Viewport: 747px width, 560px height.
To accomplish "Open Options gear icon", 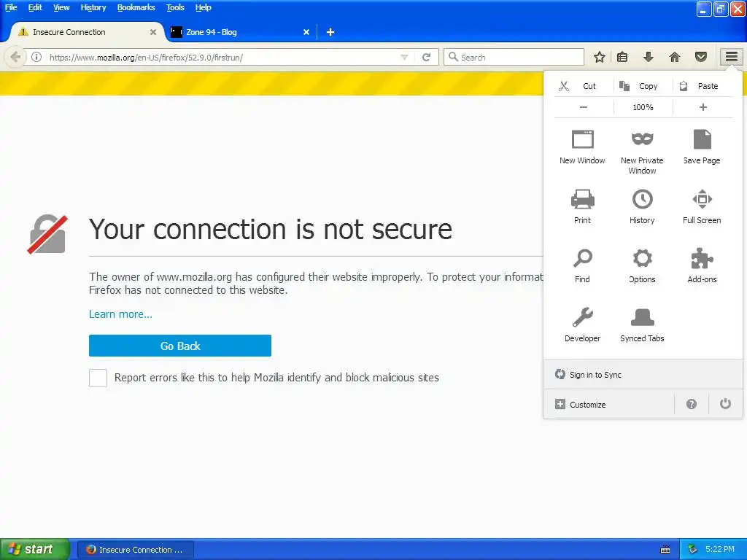I will (642, 258).
